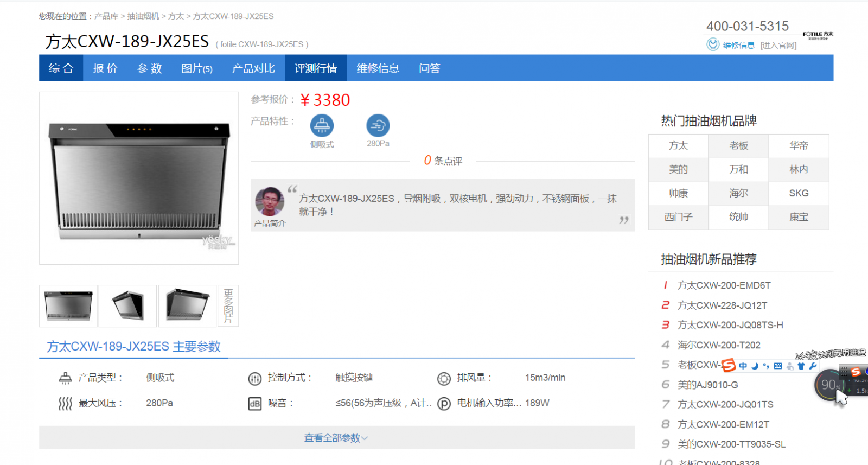Select the 海尔 brand cell
The image size is (868, 465).
[738, 193]
